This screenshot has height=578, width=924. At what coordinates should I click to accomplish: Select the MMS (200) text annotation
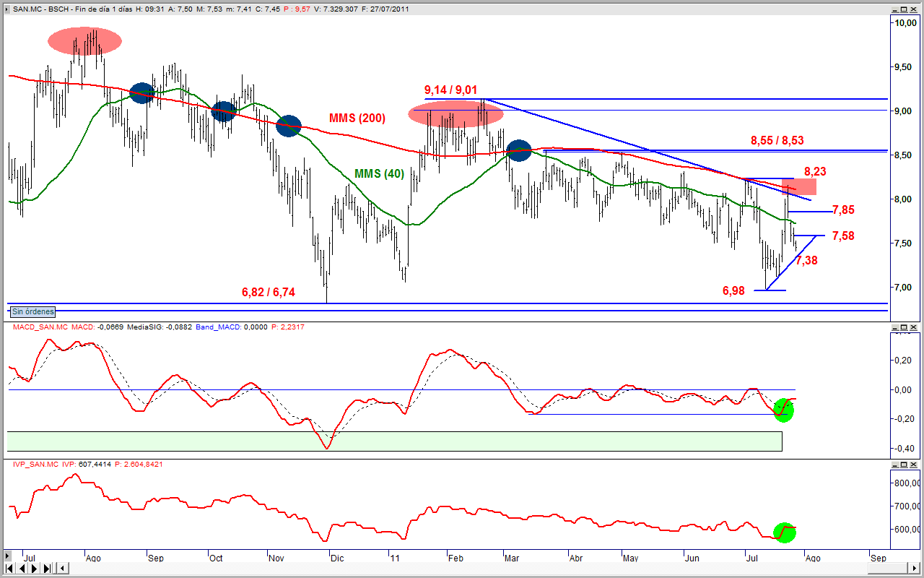point(357,118)
